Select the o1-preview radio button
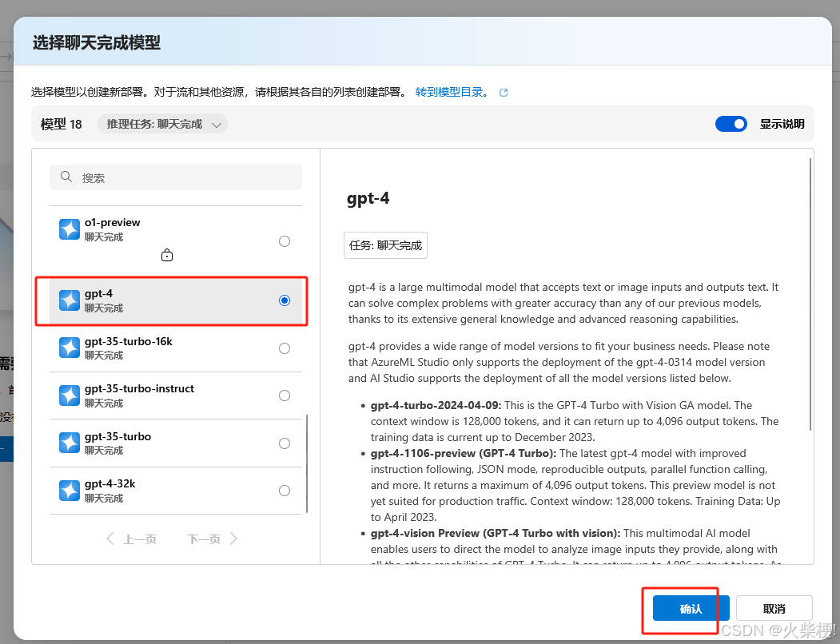The width and height of the screenshot is (840, 644). pos(285,241)
